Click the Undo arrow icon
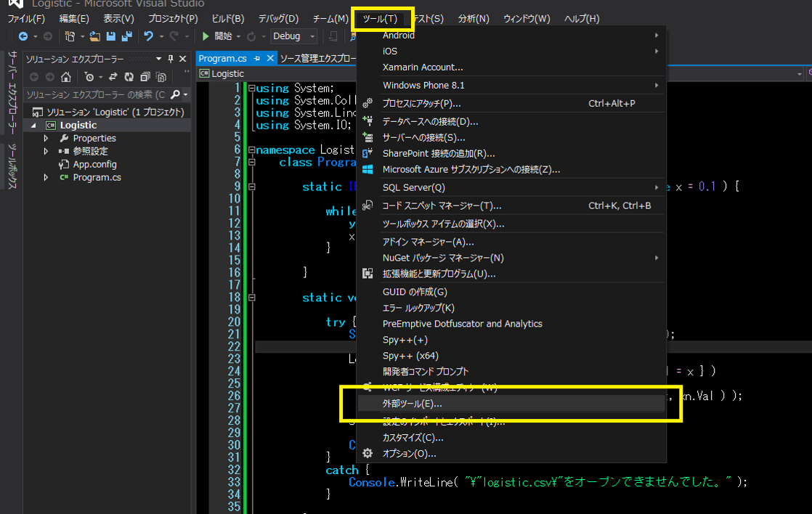This screenshot has width=812, height=514. (150, 36)
